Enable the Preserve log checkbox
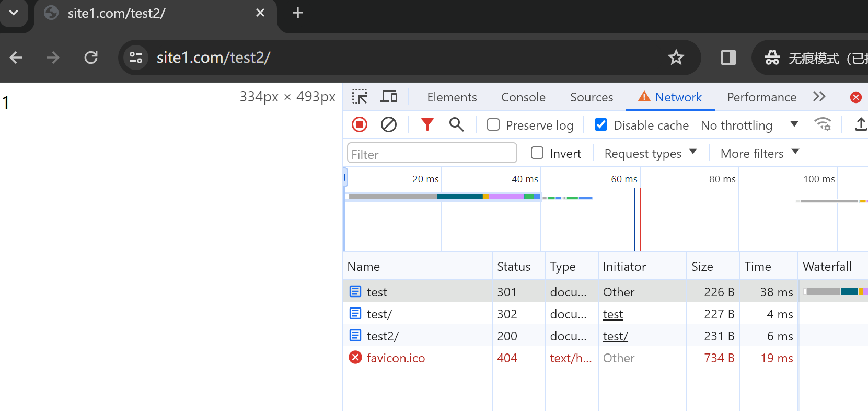868x411 pixels. (x=493, y=125)
